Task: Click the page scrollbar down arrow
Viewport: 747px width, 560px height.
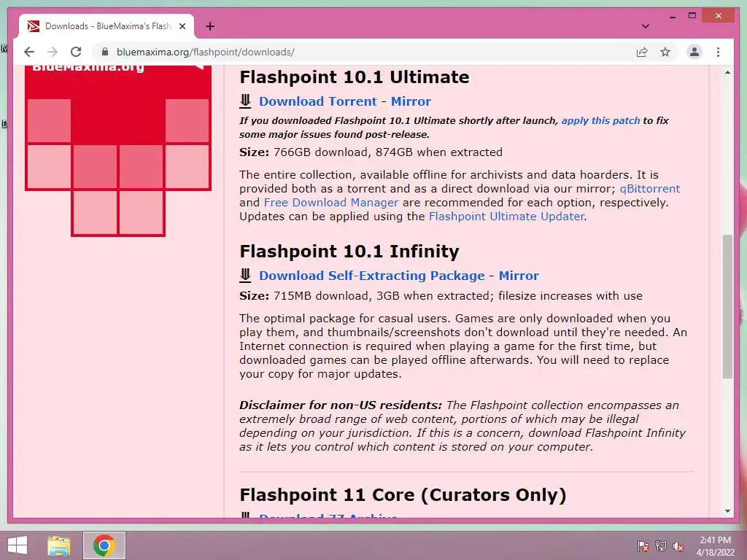Action: tap(727, 511)
